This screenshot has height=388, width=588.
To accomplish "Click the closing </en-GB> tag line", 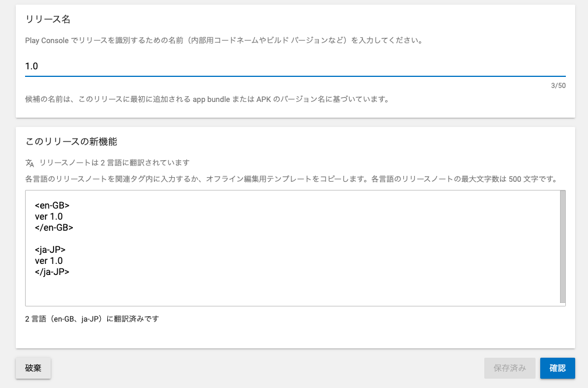I will click(x=54, y=228).
